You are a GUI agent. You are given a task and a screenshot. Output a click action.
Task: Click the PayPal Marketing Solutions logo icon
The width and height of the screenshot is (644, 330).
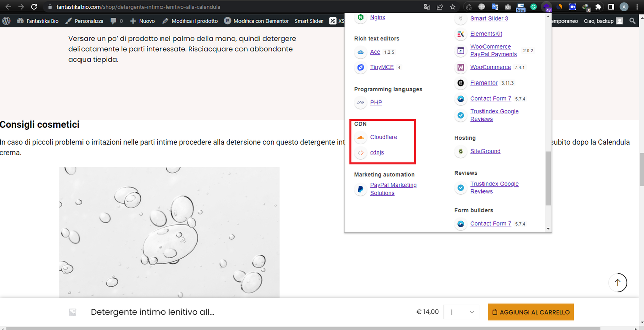(360, 190)
